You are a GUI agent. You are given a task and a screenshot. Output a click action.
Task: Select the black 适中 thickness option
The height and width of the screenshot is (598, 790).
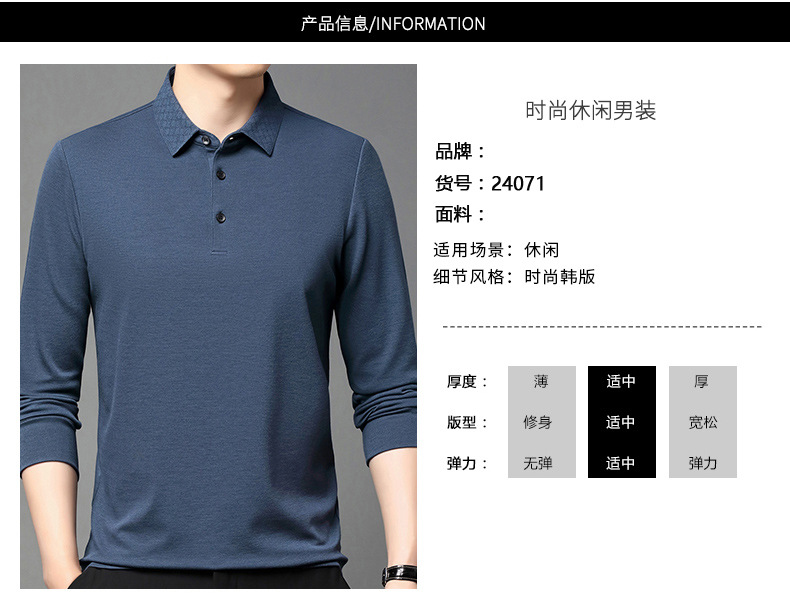coord(621,381)
